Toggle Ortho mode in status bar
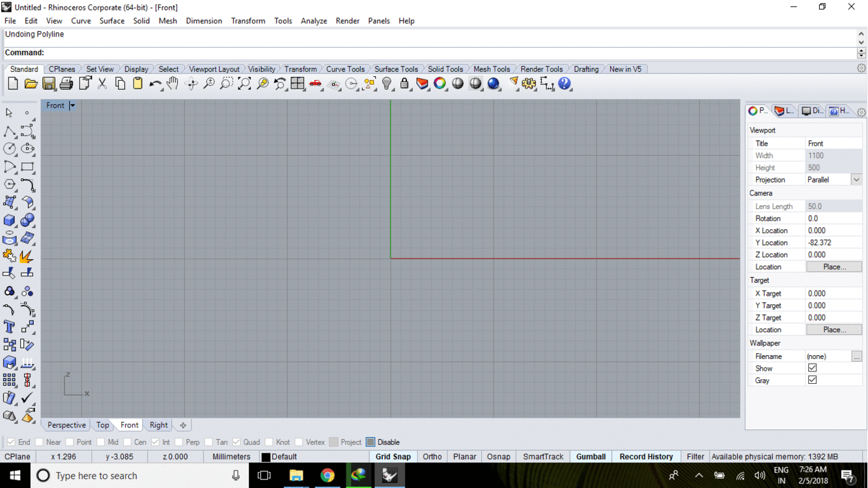 pyautogui.click(x=432, y=457)
